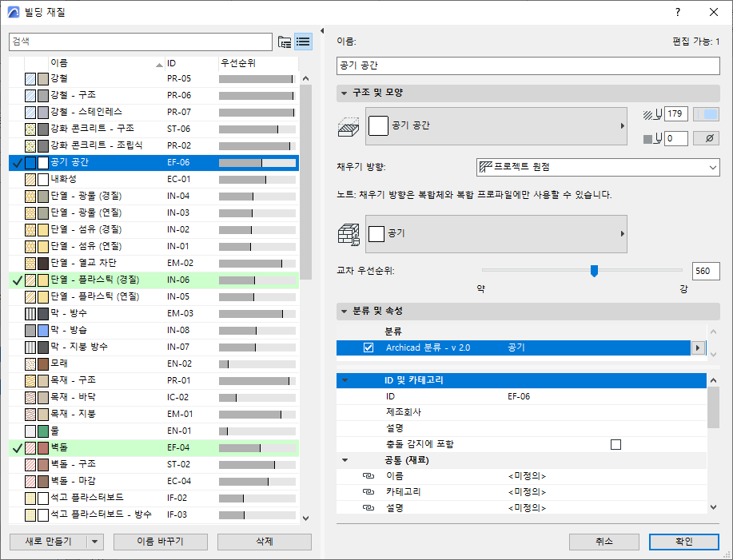Click the 제조회사 property row
This screenshot has height=560, width=733.
pyautogui.click(x=521, y=412)
